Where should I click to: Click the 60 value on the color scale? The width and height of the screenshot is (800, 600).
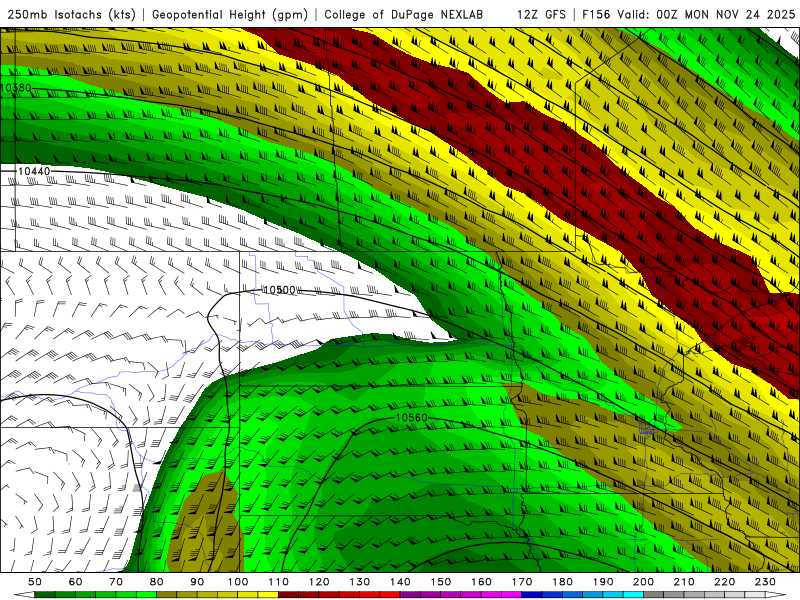click(76, 582)
